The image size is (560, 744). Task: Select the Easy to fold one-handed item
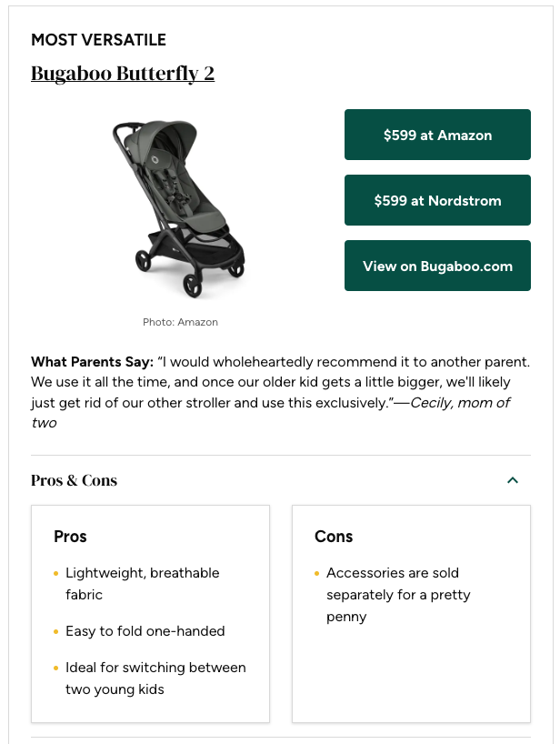click(145, 631)
